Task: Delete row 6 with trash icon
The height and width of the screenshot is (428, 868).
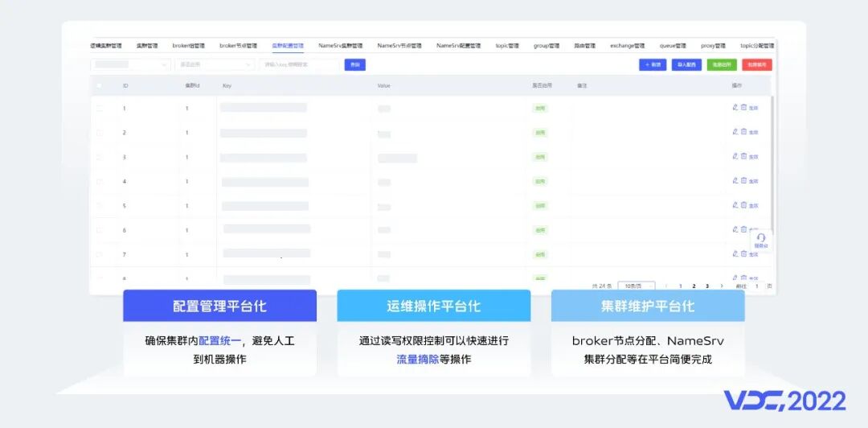Action: point(743,229)
